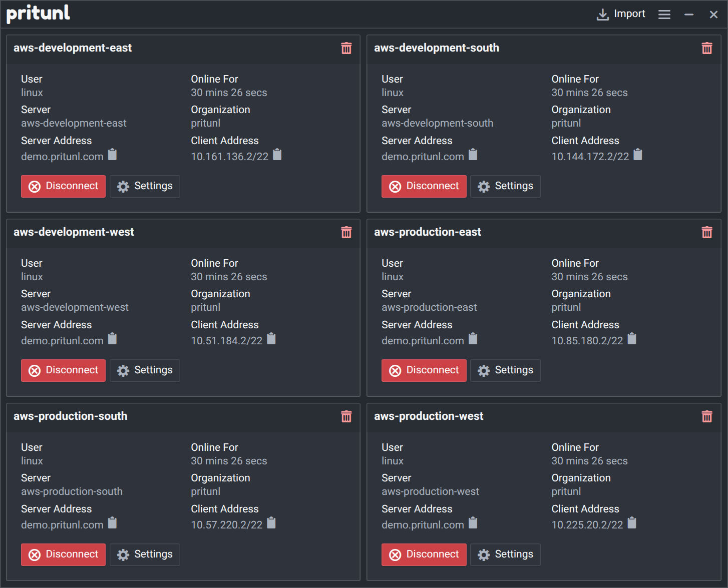Disconnect from aws-development-east
Image resolution: width=728 pixels, height=588 pixels.
64,186
